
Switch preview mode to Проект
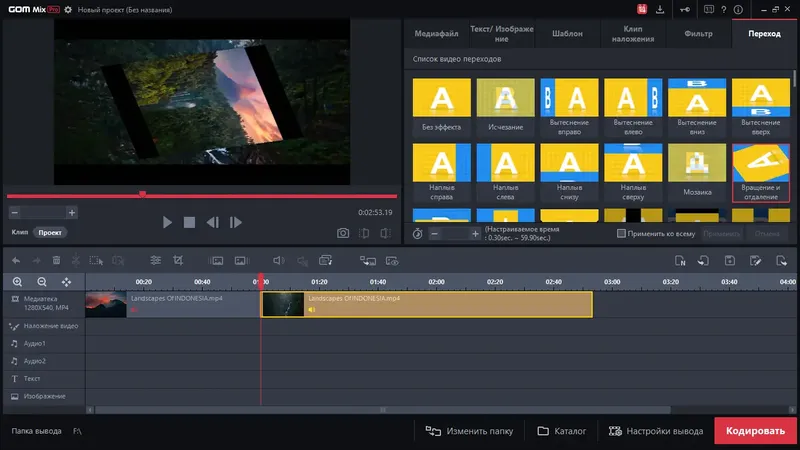tap(49, 233)
